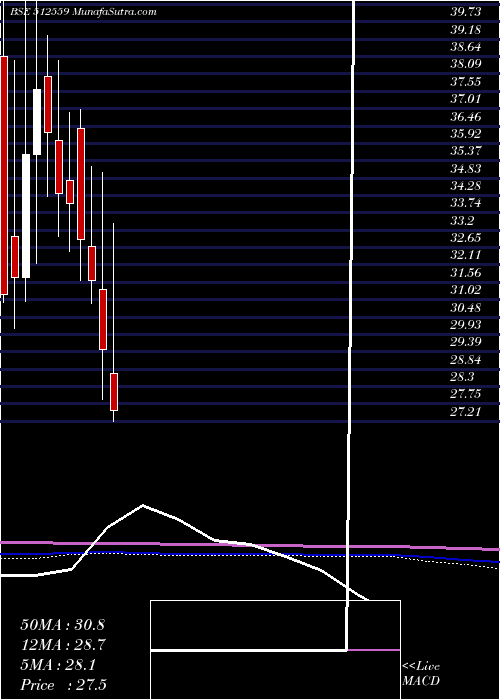Click the 39.73 price axis label

click(x=466, y=12)
